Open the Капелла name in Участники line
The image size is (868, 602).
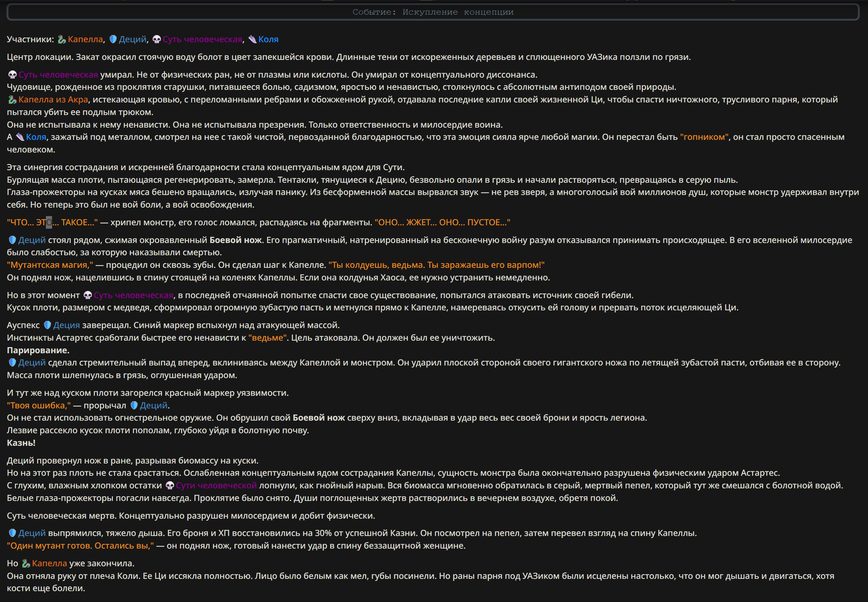pos(85,39)
